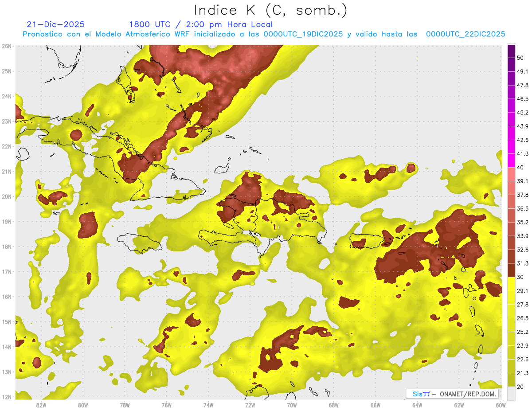
Task: Click the color scale value "50"
Action: pos(520,58)
